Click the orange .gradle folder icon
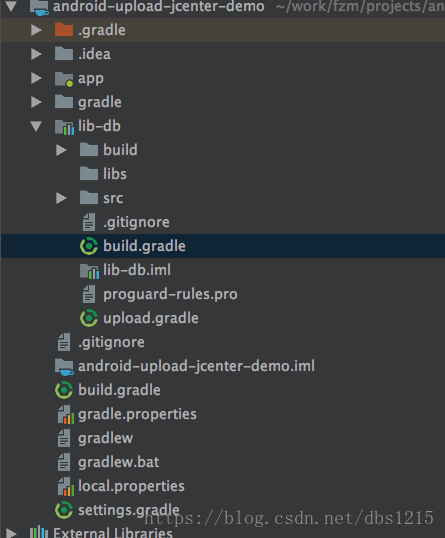This screenshot has height=538, width=445. click(64, 30)
